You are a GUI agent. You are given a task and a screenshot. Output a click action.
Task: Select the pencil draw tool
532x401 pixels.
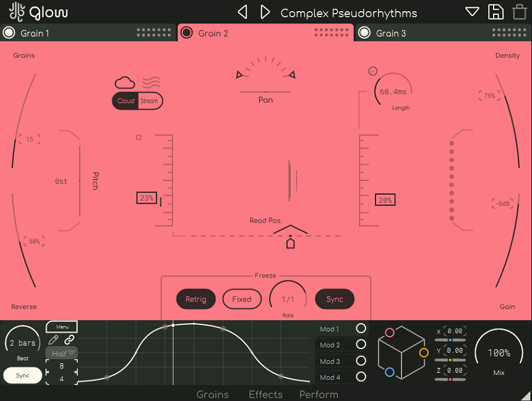point(54,340)
